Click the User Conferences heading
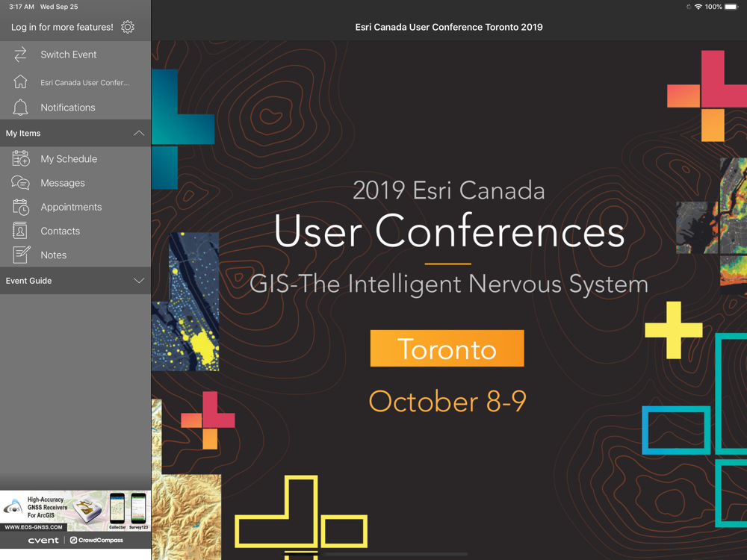Screen dimensions: 747x560 (449, 231)
